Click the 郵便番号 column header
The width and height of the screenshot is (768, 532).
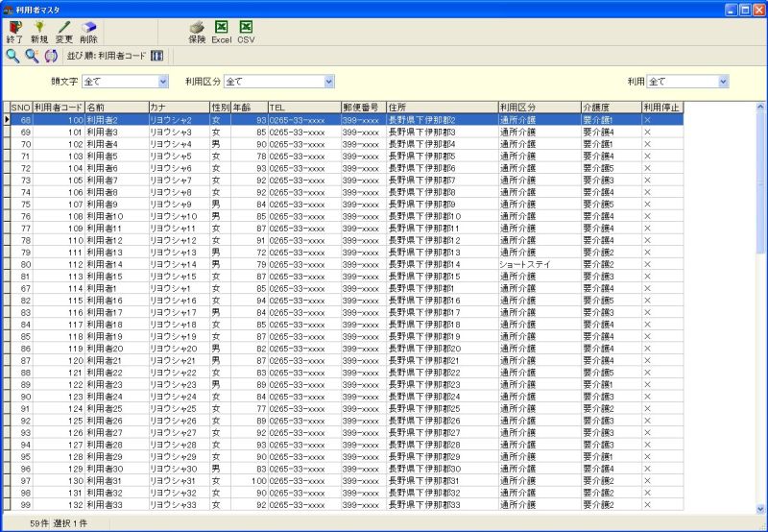click(x=364, y=108)
